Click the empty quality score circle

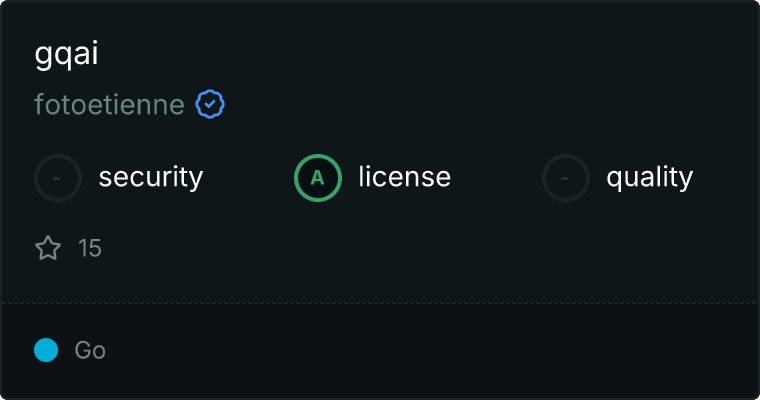[566, 178]
